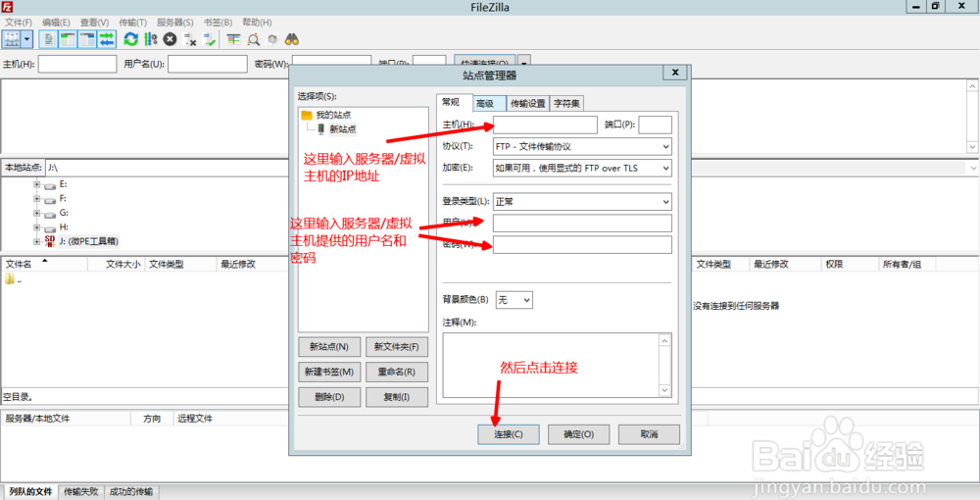Click the Site Manager password field
Image resolution: width=980 pixels, height=500 pixels.
point(582,244)
